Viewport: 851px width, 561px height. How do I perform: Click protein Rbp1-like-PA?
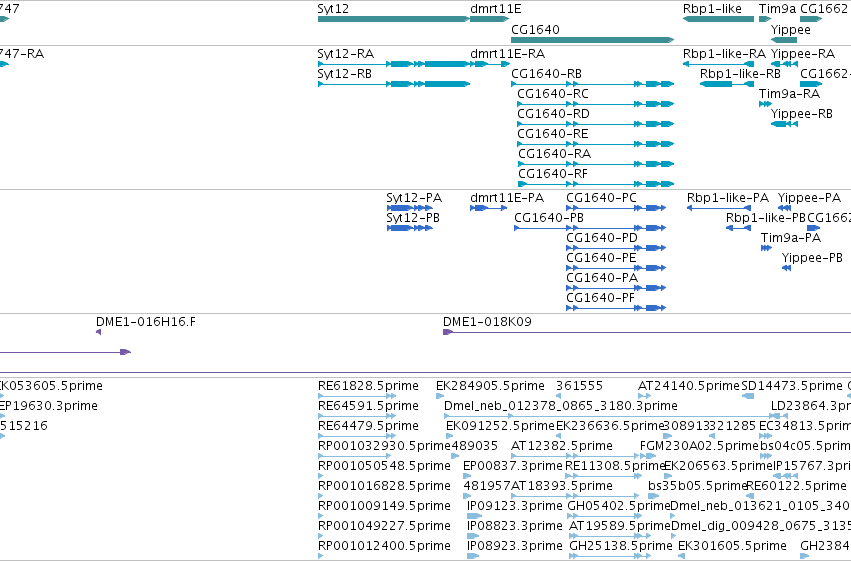click(x=719, y=208)
